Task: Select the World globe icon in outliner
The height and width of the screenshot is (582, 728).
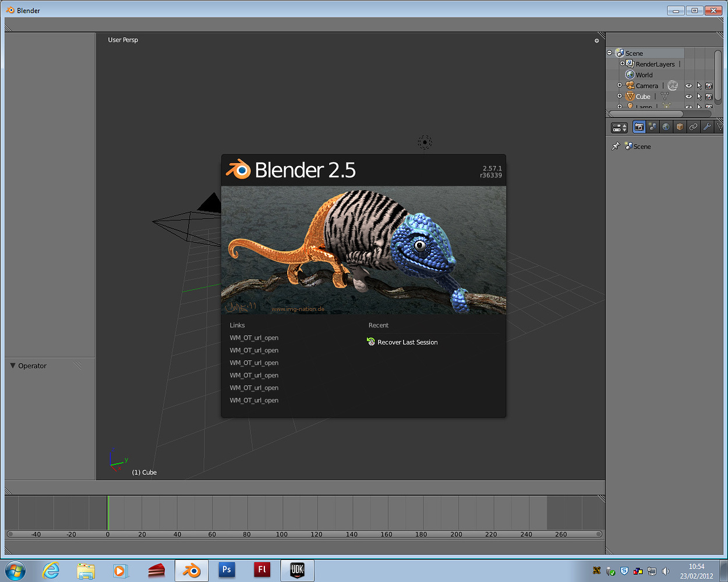Action: (x=630, y=74)
